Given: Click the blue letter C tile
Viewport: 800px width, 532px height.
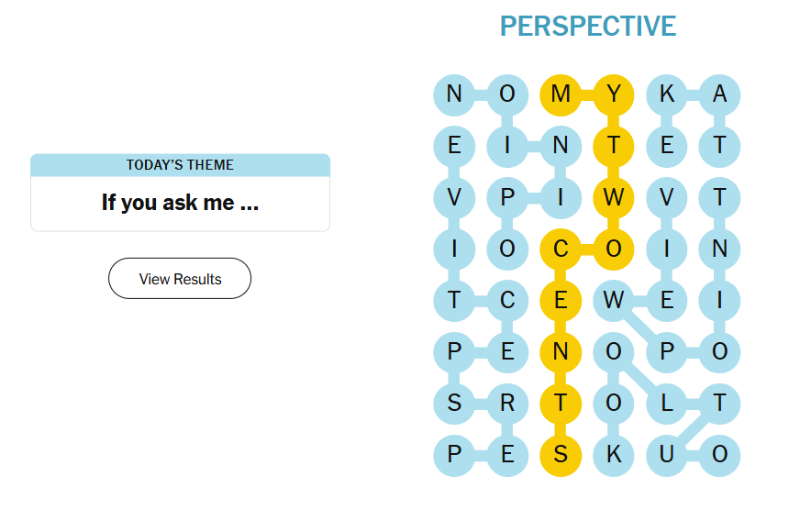Looking at the screenshot, I should tap(507, 300).
